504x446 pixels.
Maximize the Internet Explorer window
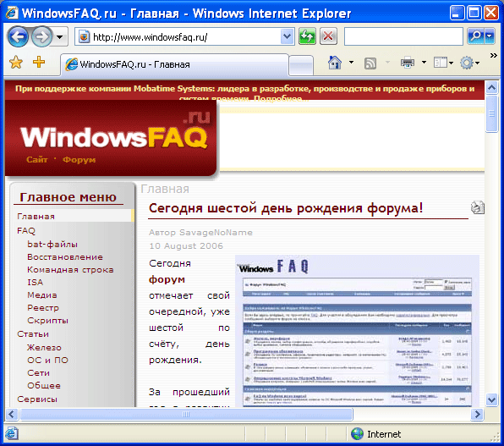coord(474,13)
